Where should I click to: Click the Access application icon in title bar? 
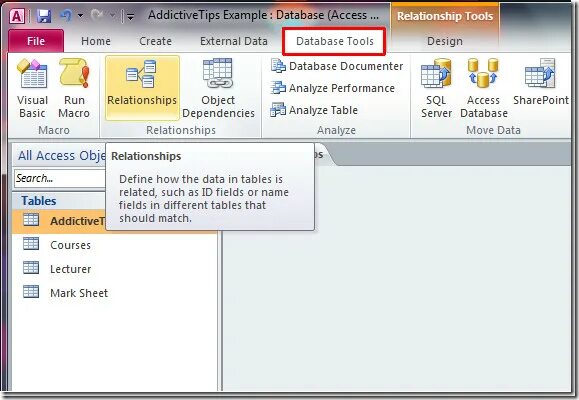tap(17, 16)
